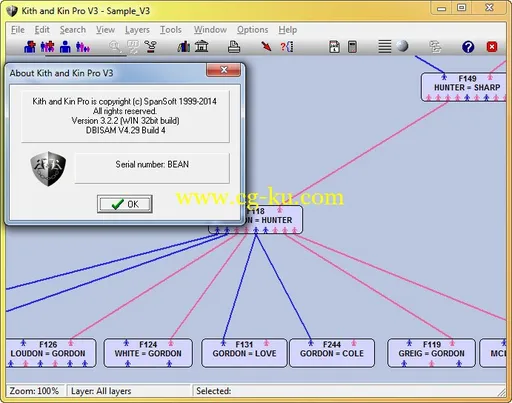Select family box F119 GREIG = GORDON

click(x=431, y=353)
